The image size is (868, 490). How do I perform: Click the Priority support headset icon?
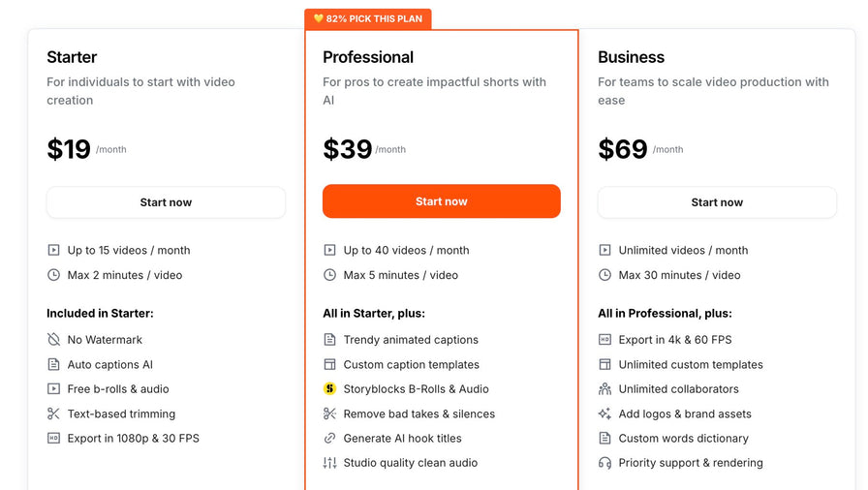click(604, 463)
